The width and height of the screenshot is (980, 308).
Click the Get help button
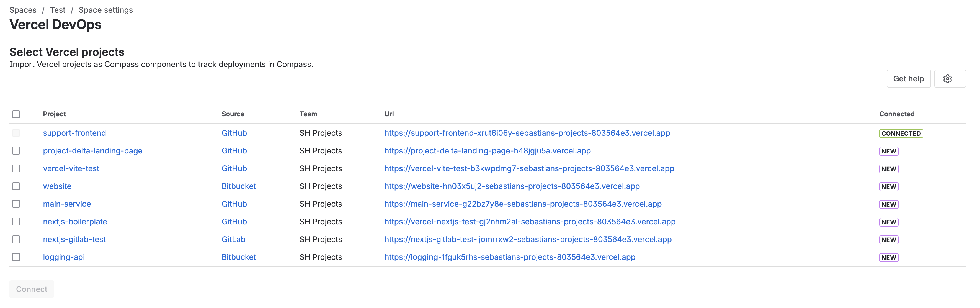(908, 79)
